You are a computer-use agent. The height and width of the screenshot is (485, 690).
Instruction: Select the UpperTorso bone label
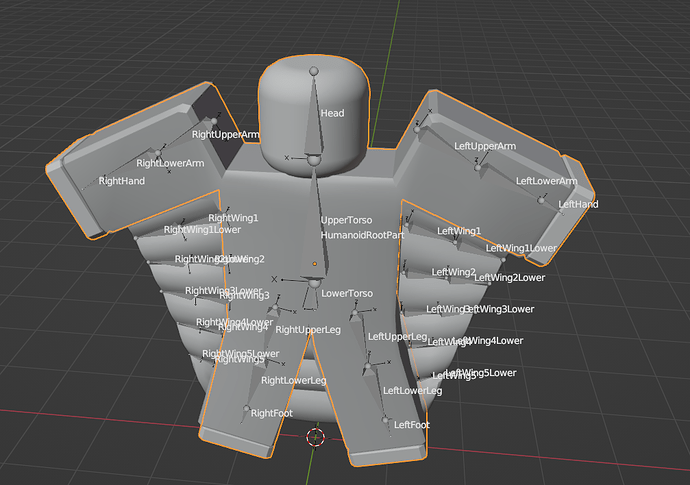pyautogui.click(x=346, y=220)
